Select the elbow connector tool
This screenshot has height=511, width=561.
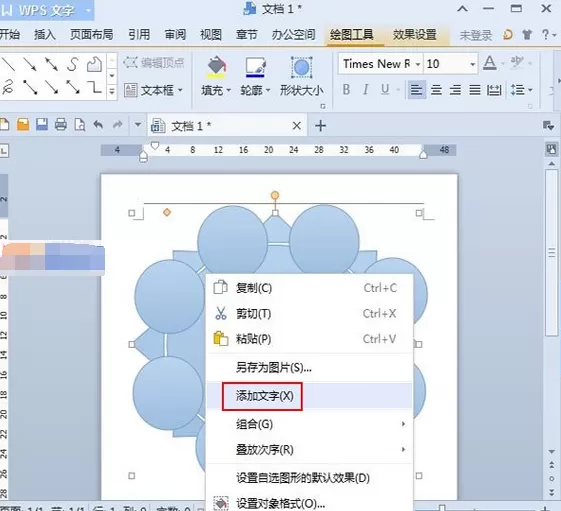pos(94,87)
